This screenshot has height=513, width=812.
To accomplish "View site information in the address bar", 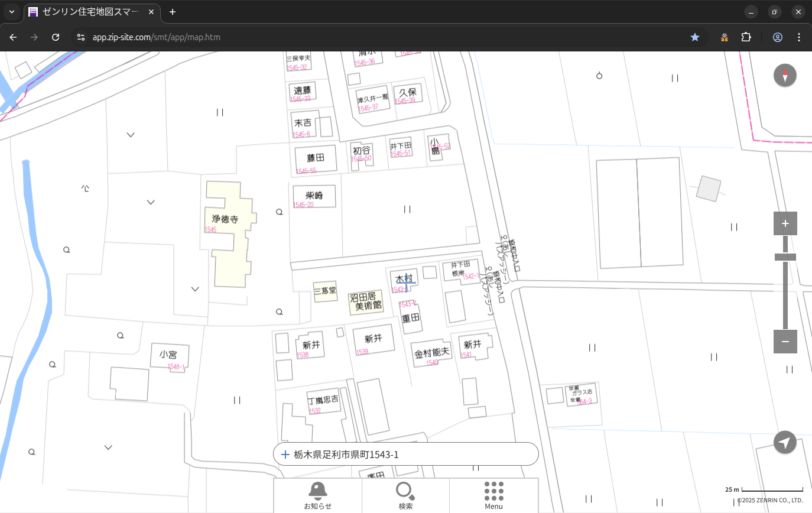I will click(81, 37).
